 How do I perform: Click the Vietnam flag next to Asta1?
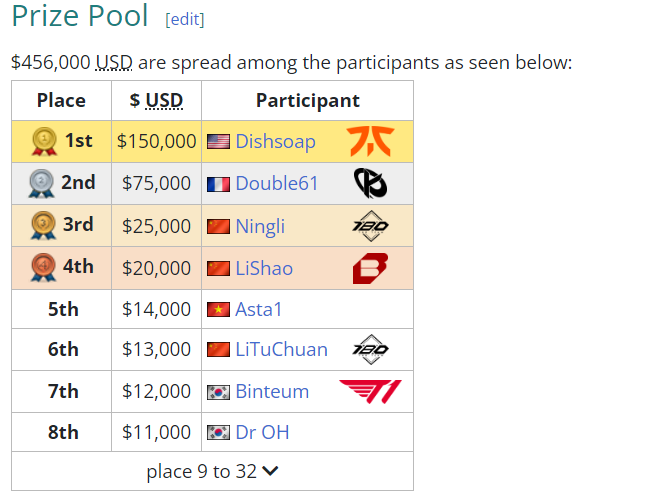pos(218,309)
